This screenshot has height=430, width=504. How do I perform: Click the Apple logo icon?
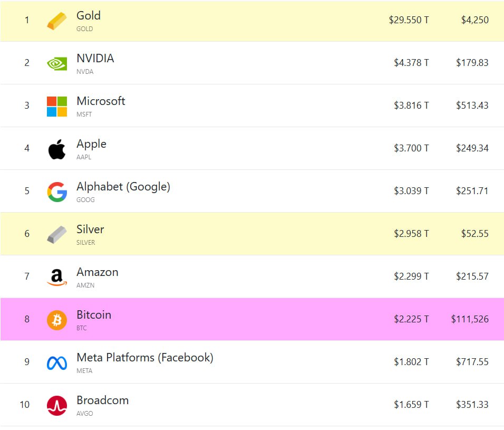[x=56, y=149]
